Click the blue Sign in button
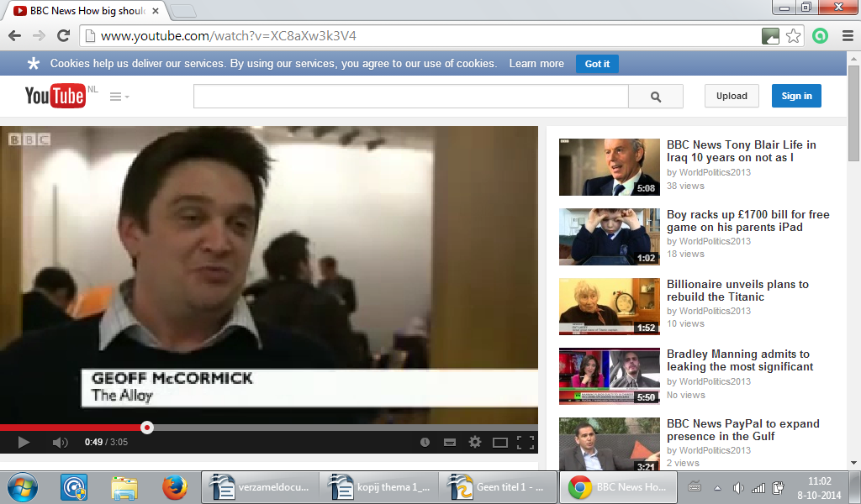Screen dimensions: 861x504 click(x=796, y=96)
